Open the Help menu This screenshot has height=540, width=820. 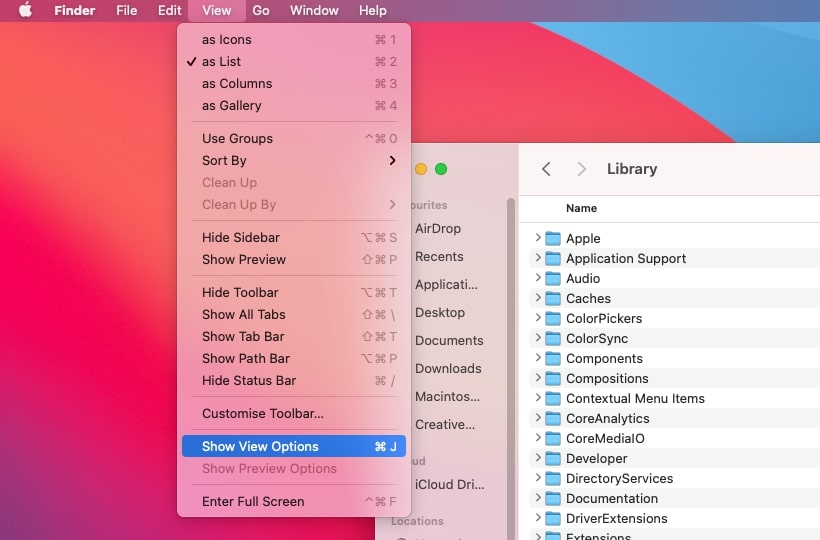(x=372, y=10)
